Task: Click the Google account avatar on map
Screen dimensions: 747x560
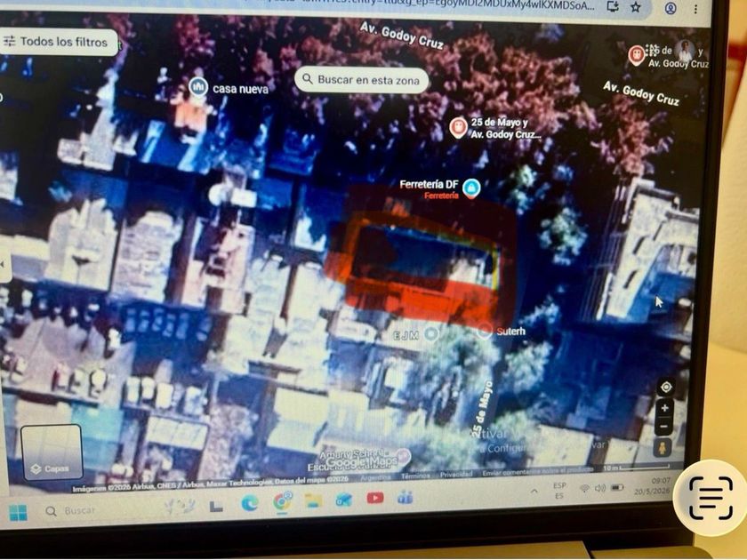Action: [685, 52]
